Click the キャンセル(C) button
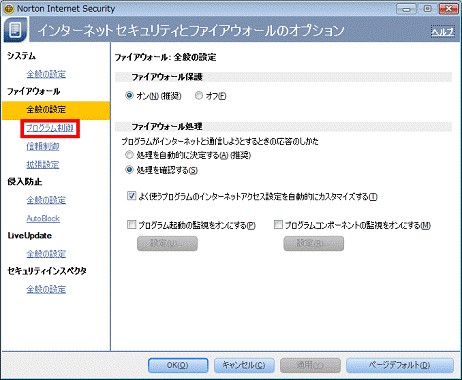Viewport: 462px width, 380px height. 244,365
